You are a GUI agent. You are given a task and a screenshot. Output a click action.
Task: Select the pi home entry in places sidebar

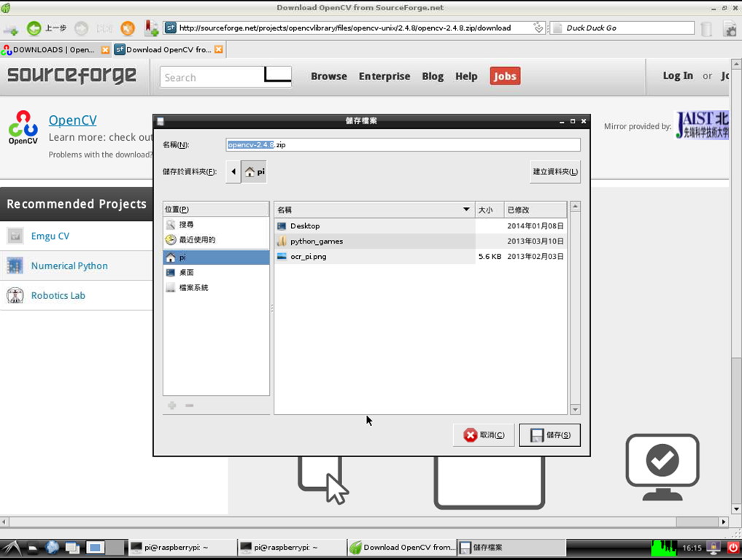pyautogui.click(x=216, y=257)
